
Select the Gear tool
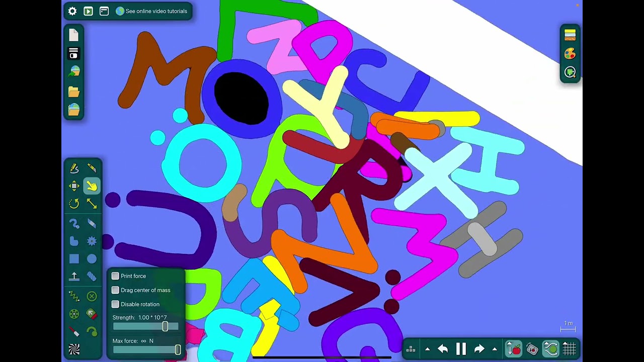pos(92,241)
